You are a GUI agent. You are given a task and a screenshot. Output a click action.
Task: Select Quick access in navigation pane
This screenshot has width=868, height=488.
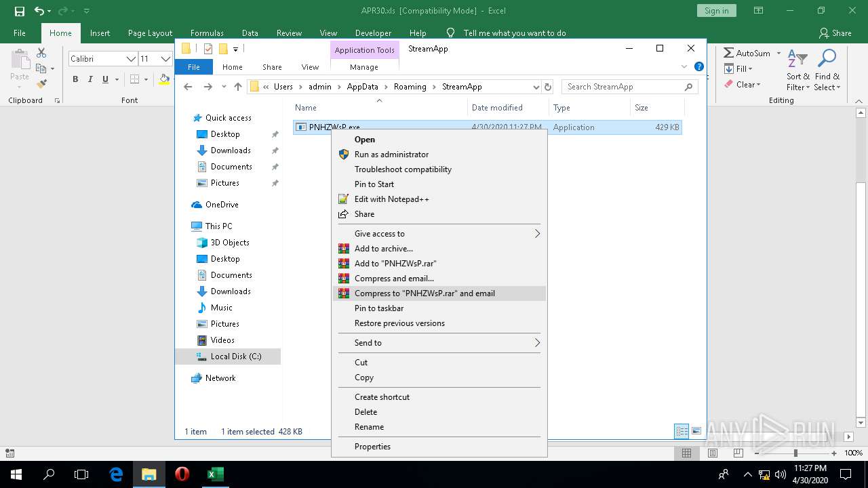[228, 117]
